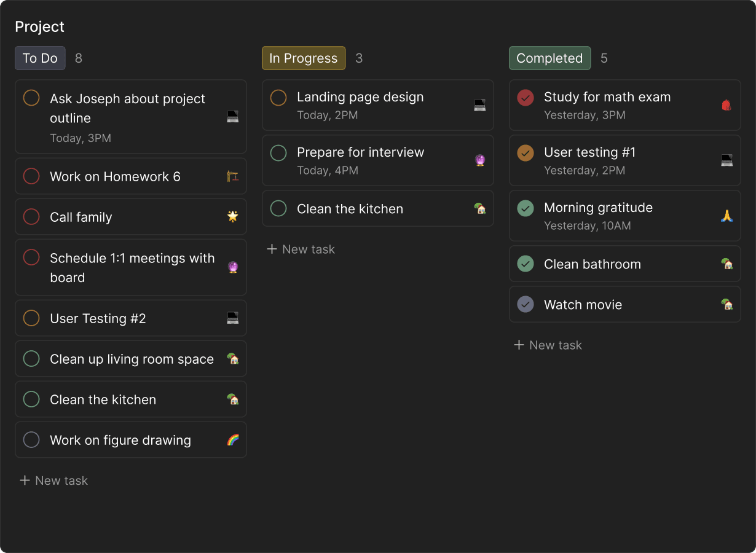Uncheck the Watch movie completed checkbox
Screen dimensions: 756x553
(526, 305)
